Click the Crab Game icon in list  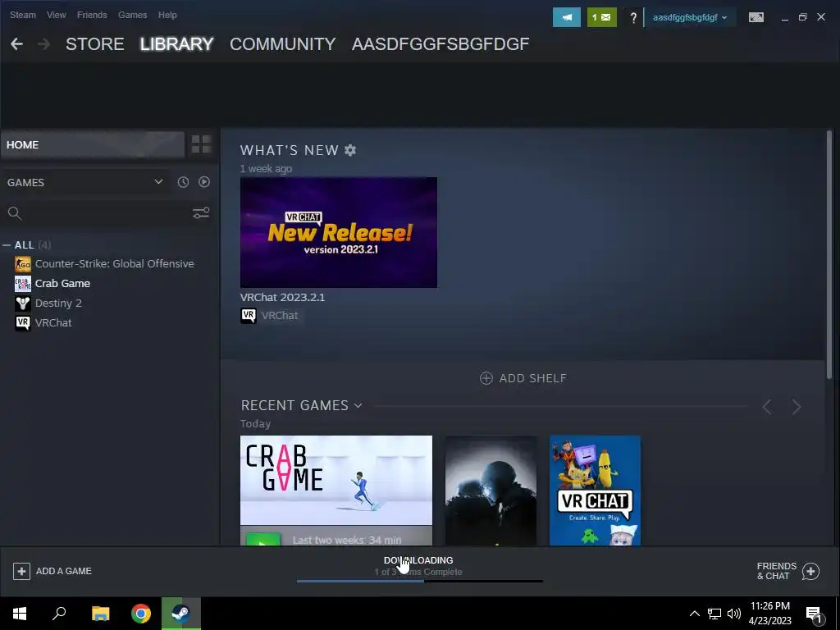[22, 283]
